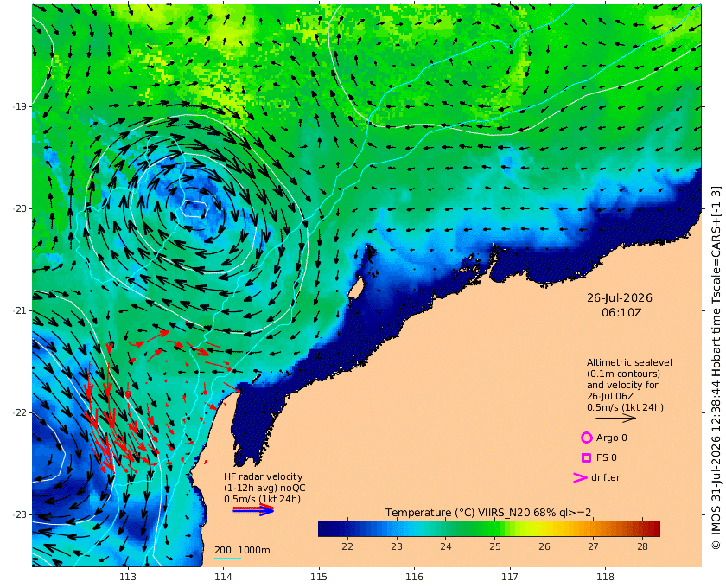Click the white hexagonal eddy center contour
Image resolution: width=726 pixels, height=588 pixels.
(194, 209)
